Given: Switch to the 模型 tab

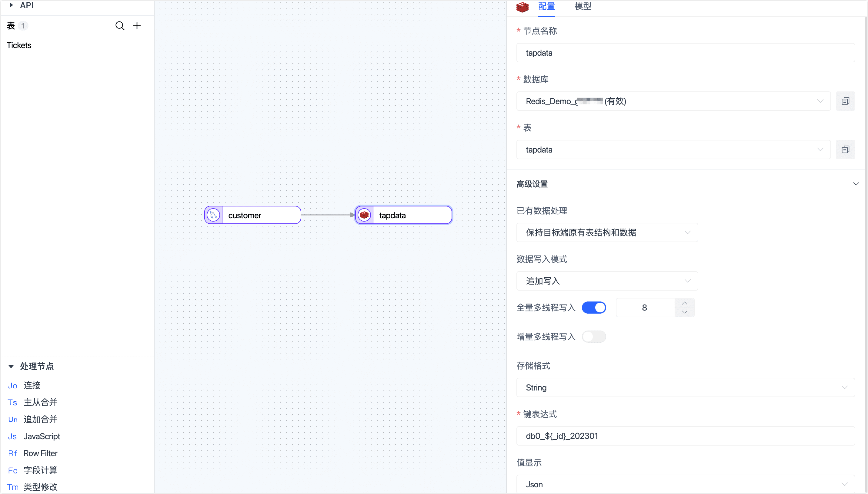Looking at the screenshot, I should pos(583,6).
